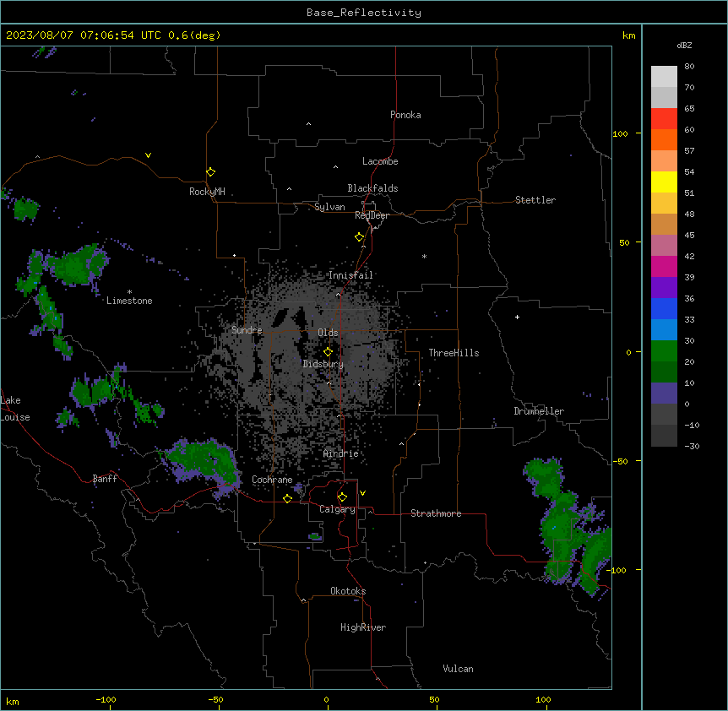Screen dimensions: 728x711
Task: Click the 2023/08/07 07:06:54 UTC timestamp
Action: [x=84, y=35]
